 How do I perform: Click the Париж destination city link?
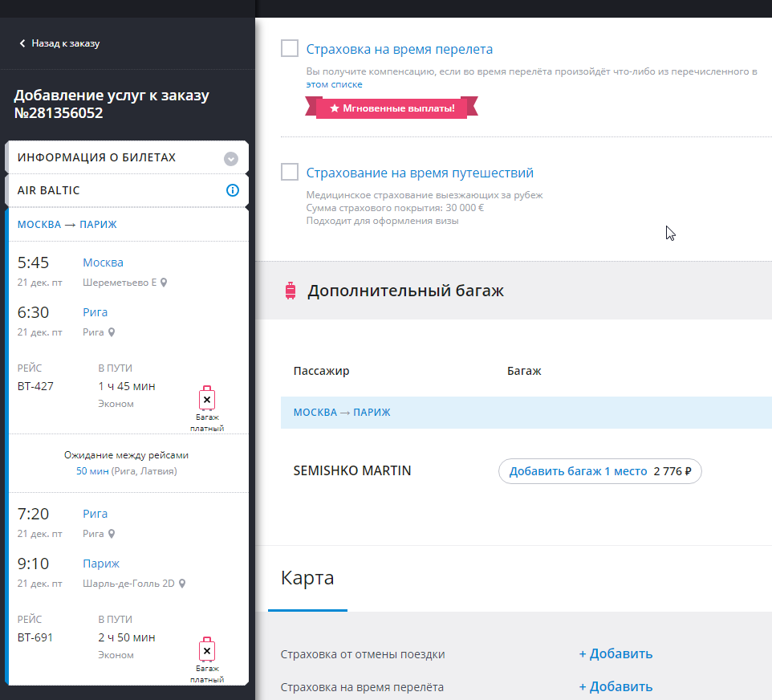click(100, 564)
